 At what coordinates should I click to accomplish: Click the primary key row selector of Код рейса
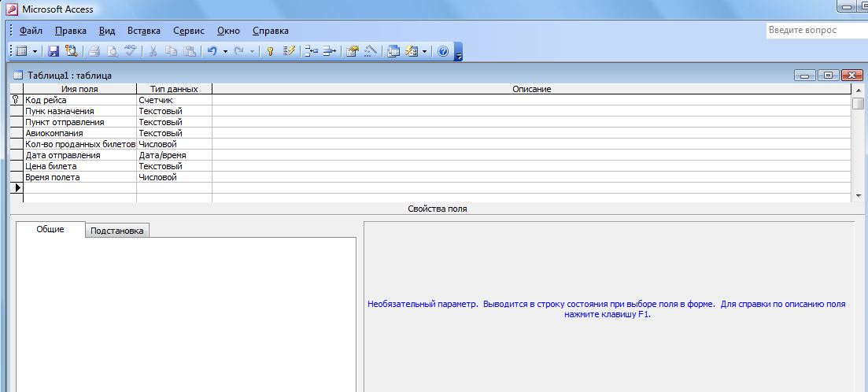tap(16, 100)
